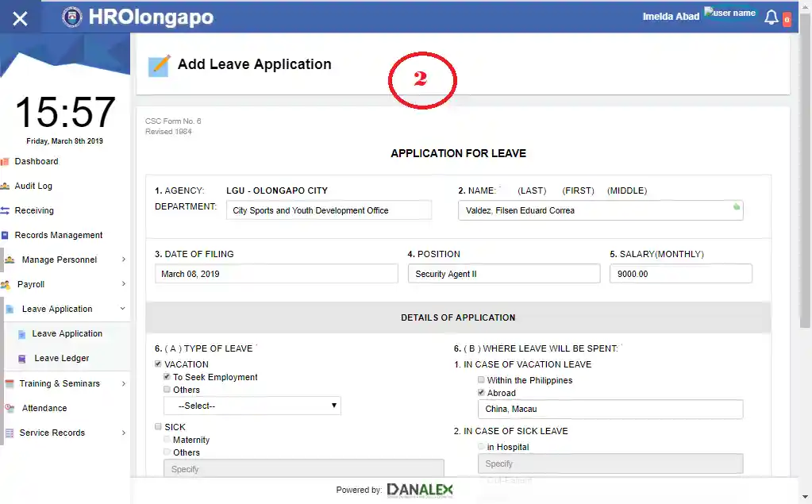Click Specify field under in Hospital
Image resolution: width=812 pixels, height=504 pixels.
point(610,464)
